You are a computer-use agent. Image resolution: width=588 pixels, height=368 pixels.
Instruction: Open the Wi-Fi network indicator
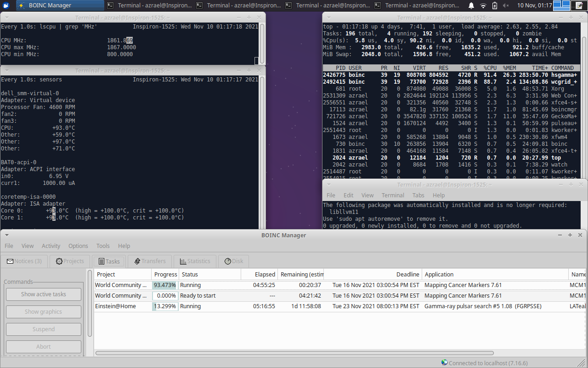coord(483,6)
